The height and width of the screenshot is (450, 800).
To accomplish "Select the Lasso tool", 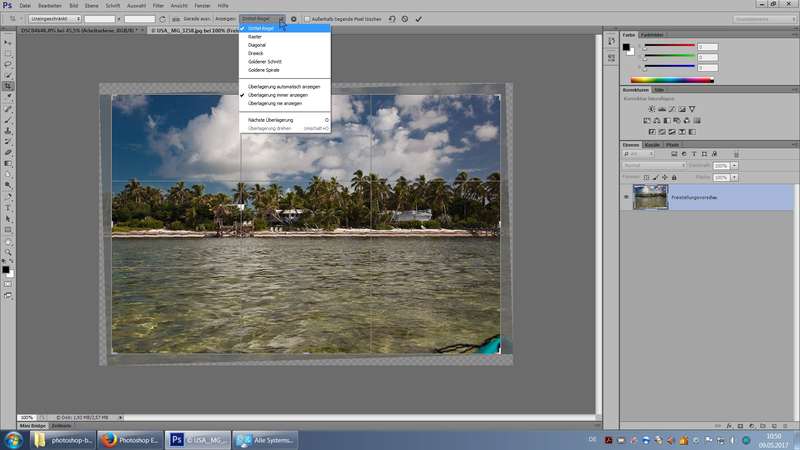I will click(7, 64).
